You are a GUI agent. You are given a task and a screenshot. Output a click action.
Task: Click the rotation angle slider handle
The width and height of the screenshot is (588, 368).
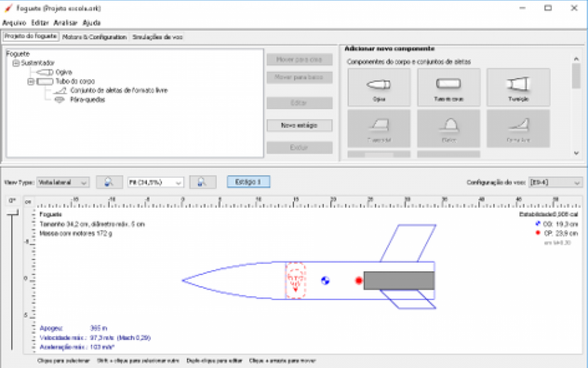click(12, 212)
